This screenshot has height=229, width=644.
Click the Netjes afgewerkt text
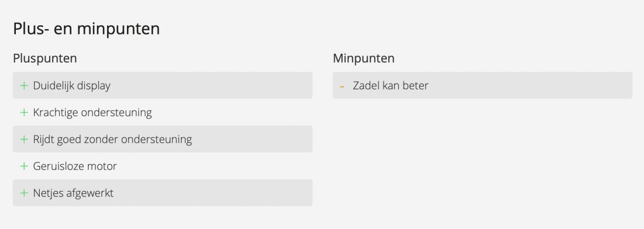[x=73, y=193]
